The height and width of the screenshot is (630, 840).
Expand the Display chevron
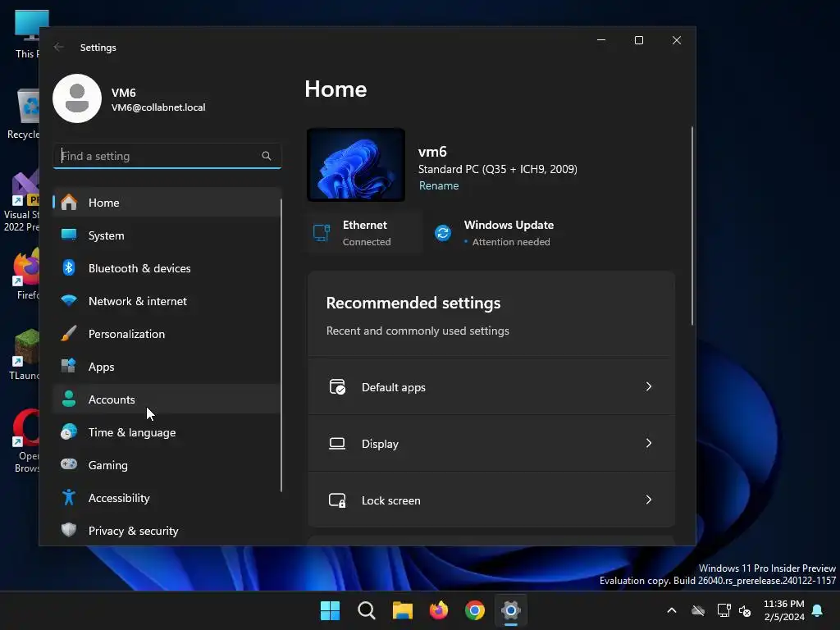649,443
